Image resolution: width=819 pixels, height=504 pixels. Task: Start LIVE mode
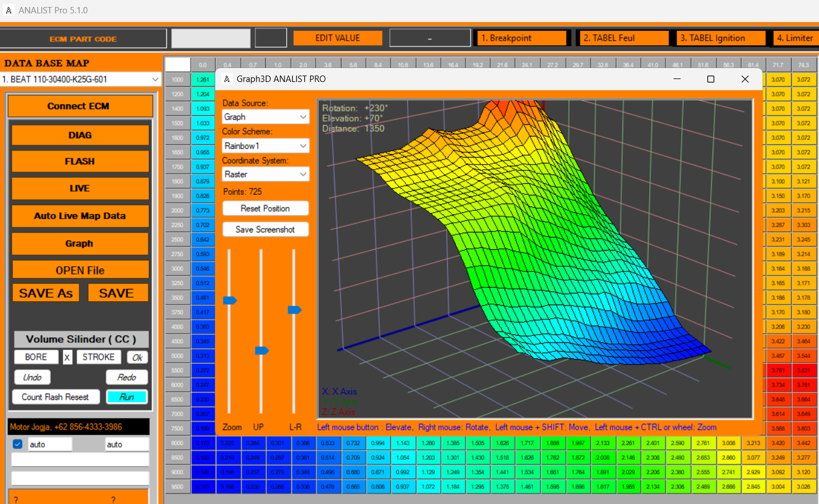pos(80,188)
